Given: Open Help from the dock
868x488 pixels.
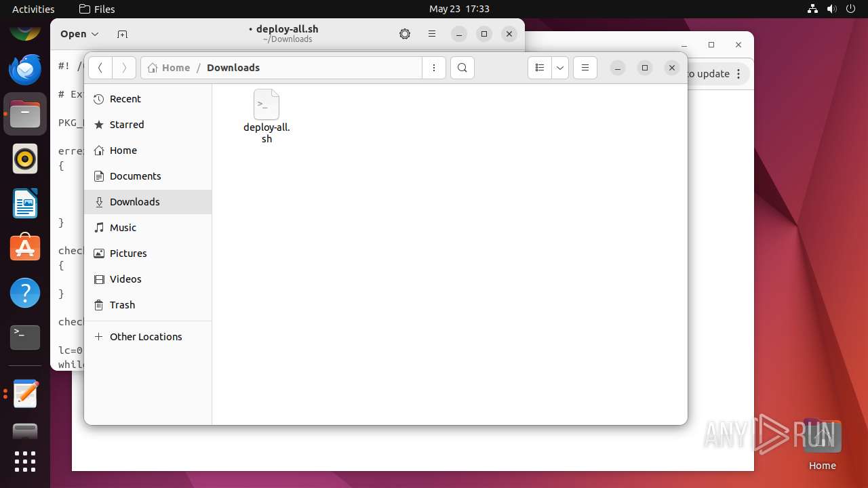Looking at the screenshot, I should tap(25, 293).
